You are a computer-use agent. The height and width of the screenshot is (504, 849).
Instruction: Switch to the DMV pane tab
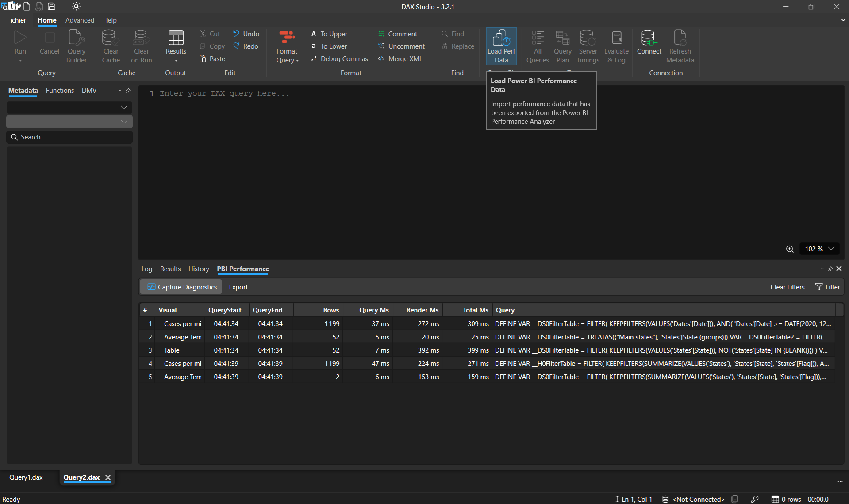coord(89,90)
